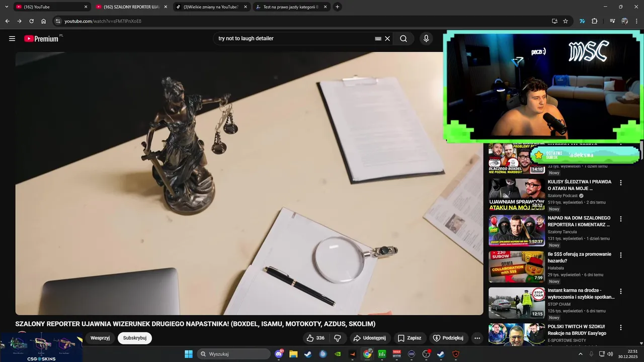Show hidden system tray icons
This screenshot has width=644, height=362.
(x=581, y=354)
